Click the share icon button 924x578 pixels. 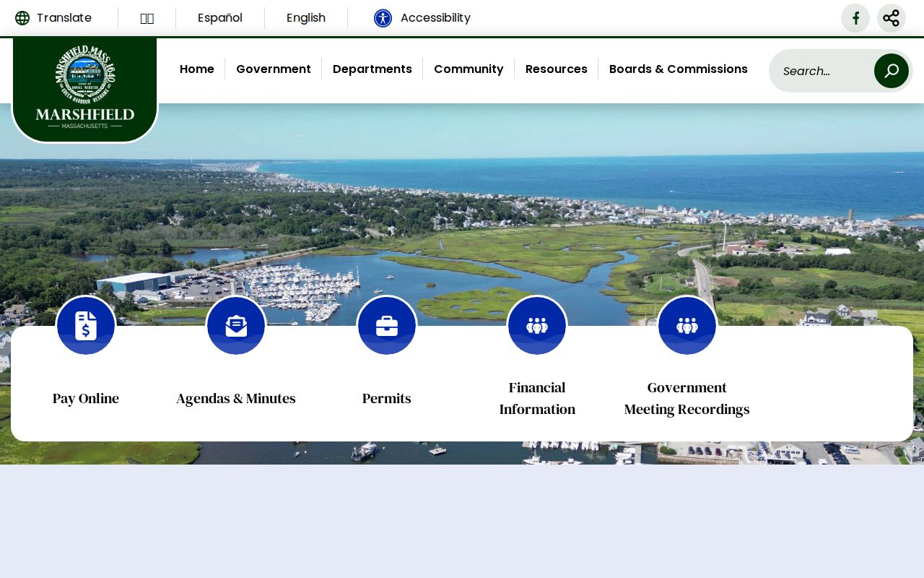[x=892, y=18]
